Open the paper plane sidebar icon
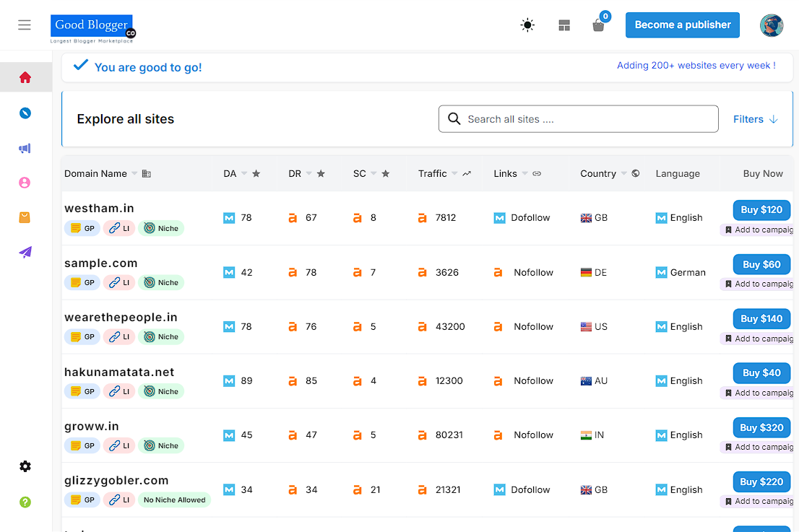This screenshot has height=532, width=799. tap(25, 252)
